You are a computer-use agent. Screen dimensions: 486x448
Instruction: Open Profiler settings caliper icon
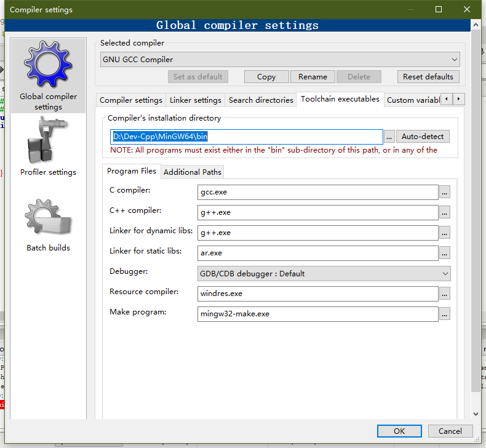[x=48, y=140]
